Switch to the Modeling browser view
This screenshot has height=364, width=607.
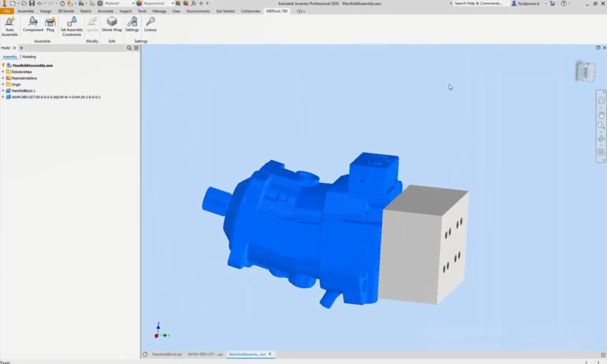[29, 57]
